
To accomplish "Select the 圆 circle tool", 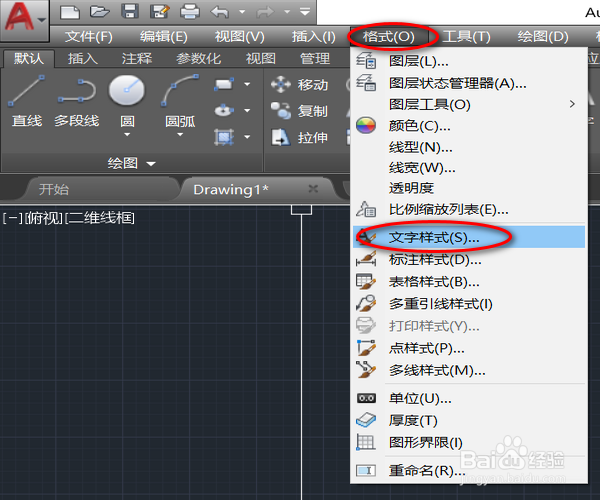I will click(127, 100).
